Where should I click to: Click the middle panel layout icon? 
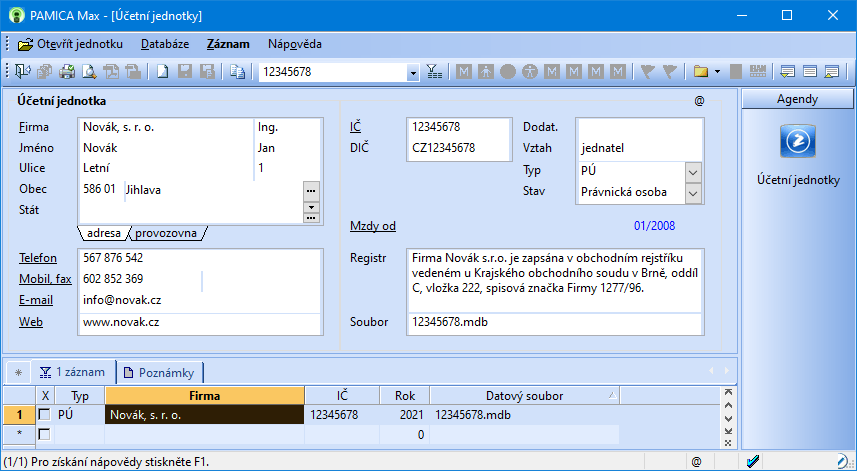tap(809, 72)
